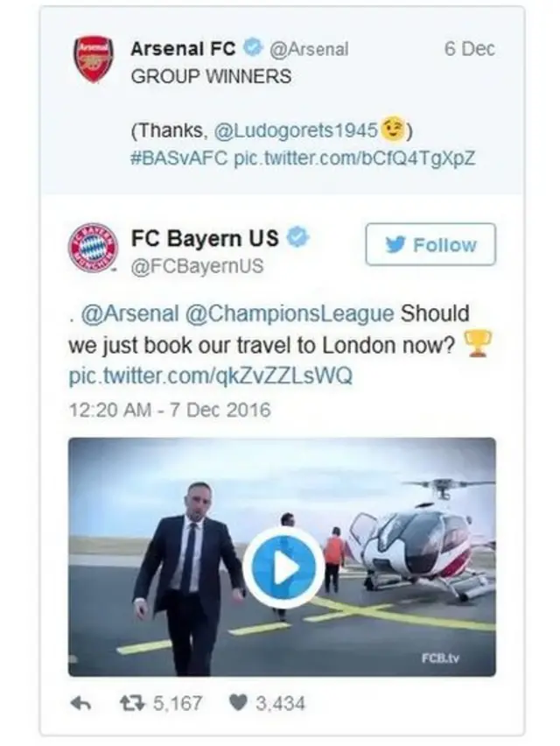Click the FC Bayern München logo avatar
560x746 pixels.
93,248
